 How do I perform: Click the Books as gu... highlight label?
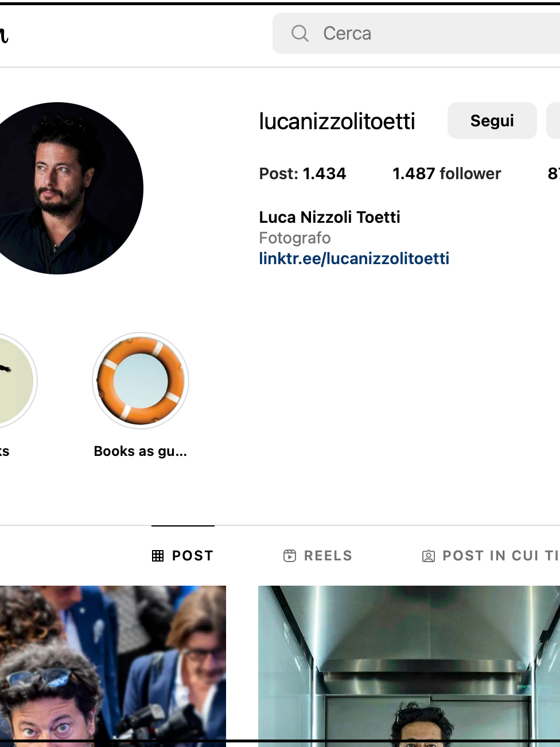click(x=141, y=451)
